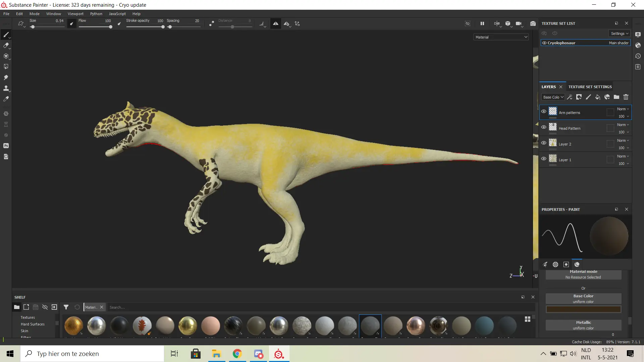Open Arm patterns blend mode Norm dropdown
Image resolution: width=644 pixels, height=362 pixels.
tap(623, 109)
